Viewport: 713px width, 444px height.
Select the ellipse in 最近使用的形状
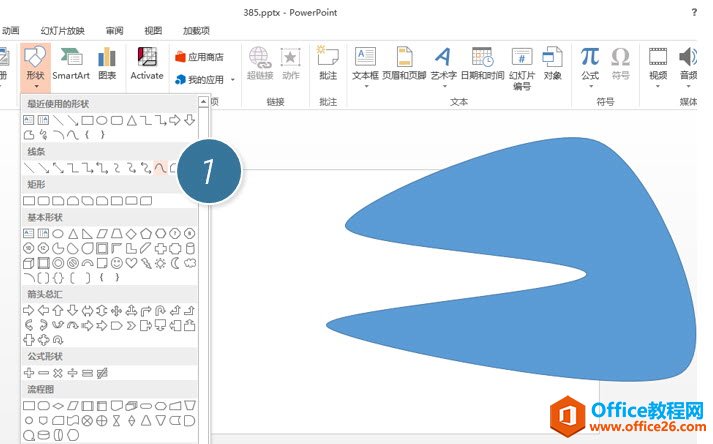pos(102,120)
